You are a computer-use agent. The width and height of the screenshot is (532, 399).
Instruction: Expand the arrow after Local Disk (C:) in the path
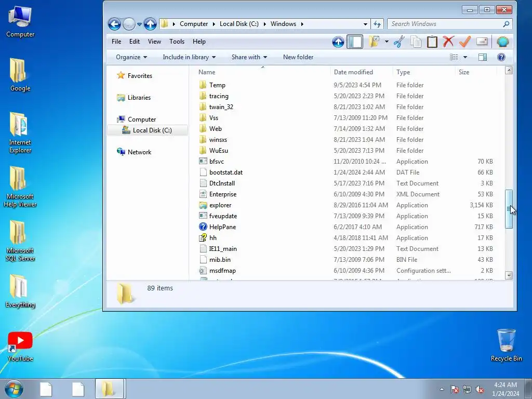click(x=264, y=24)
